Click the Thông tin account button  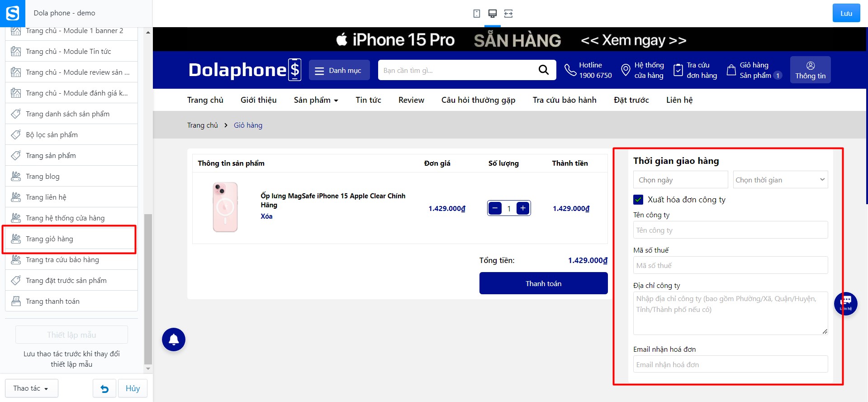(x=811, y=70)
